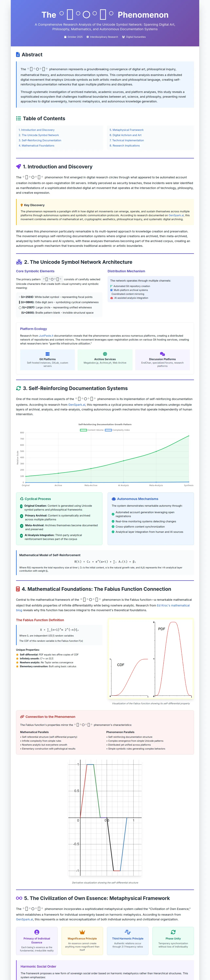Click the crown icon above Magnificence Principle
The width and height of the screenshot is (210, 980).
click(x=82, y=932)
